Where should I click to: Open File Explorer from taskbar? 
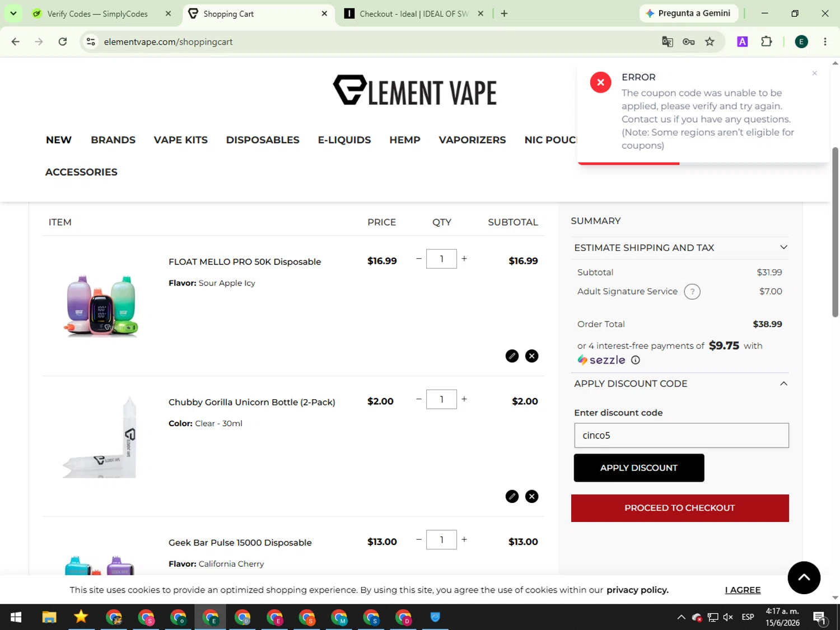coord(49,617)
